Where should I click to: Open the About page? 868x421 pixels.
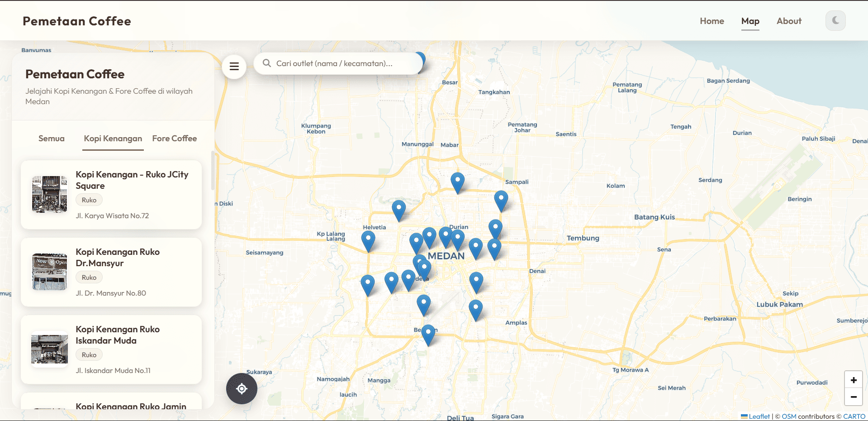[x=789, y=21]
